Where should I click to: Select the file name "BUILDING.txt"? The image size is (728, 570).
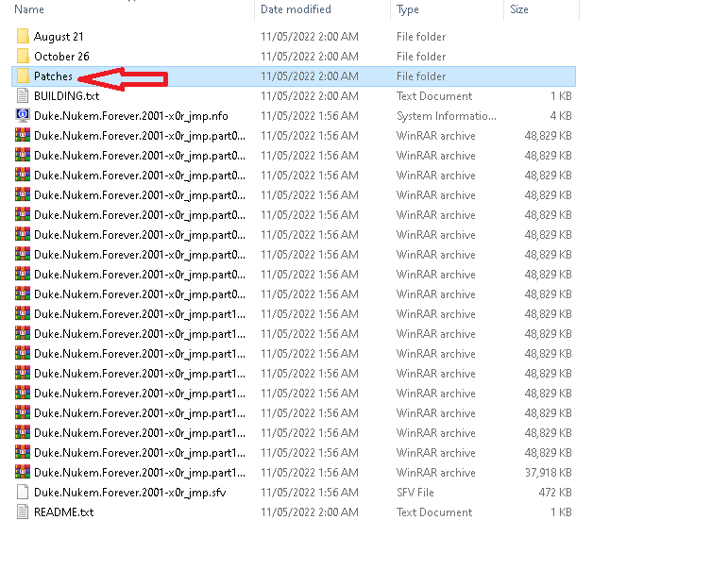[x=66, y=95]
